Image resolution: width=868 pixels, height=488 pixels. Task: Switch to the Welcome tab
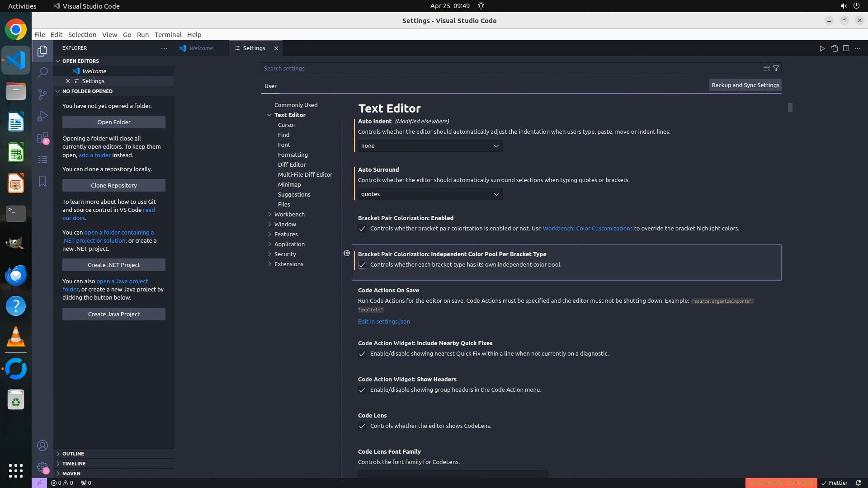tap(201, 48)
